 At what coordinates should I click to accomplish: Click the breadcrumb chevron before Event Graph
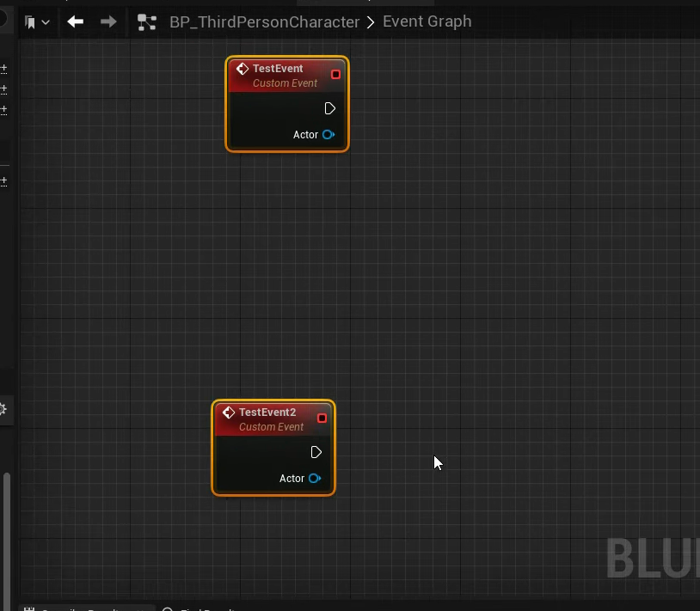pyautogui.click(x=371, y=22)
